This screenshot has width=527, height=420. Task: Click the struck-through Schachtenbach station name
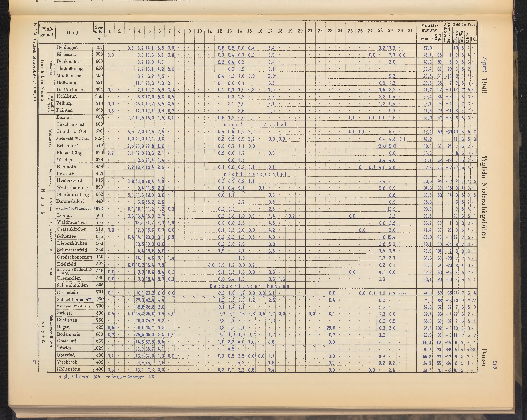tap(72, 299)
